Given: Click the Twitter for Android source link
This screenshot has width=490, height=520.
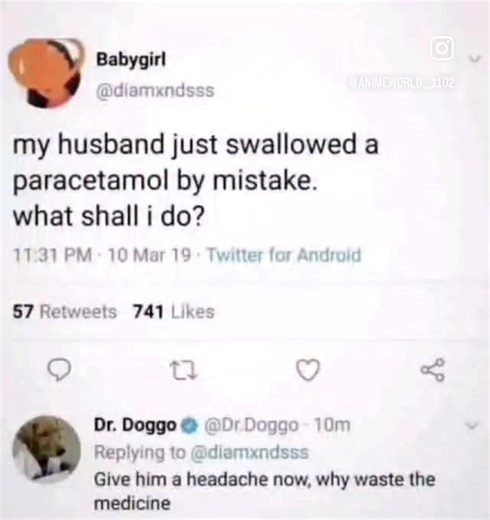Looking at the screenshot, I should point(284,256).
